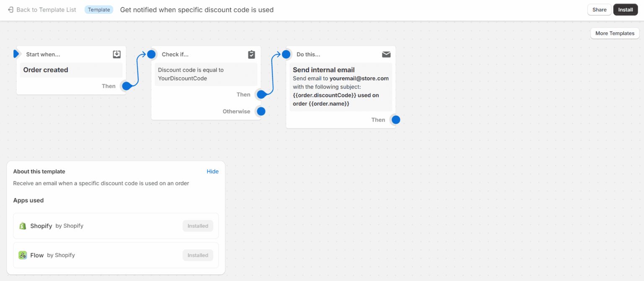Navigate back via Back to Template List link
This screenshot has height=281, width=644.
[x=46, y=9]
